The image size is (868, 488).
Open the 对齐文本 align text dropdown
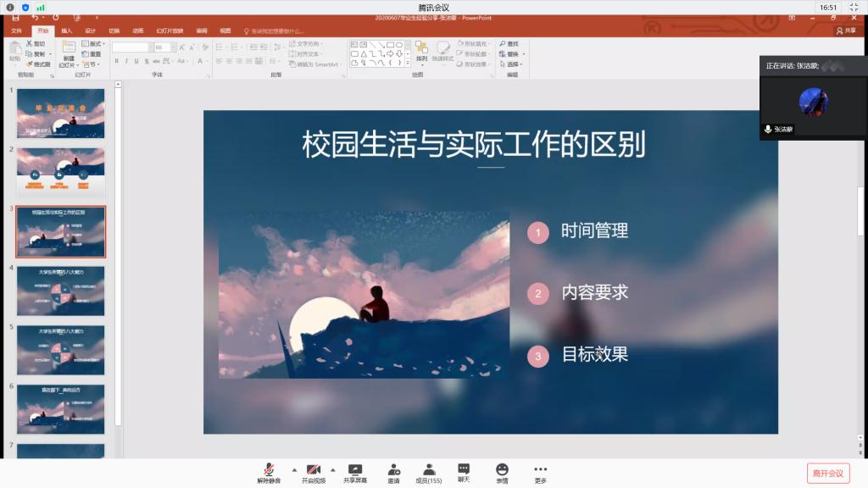(305, 54)
